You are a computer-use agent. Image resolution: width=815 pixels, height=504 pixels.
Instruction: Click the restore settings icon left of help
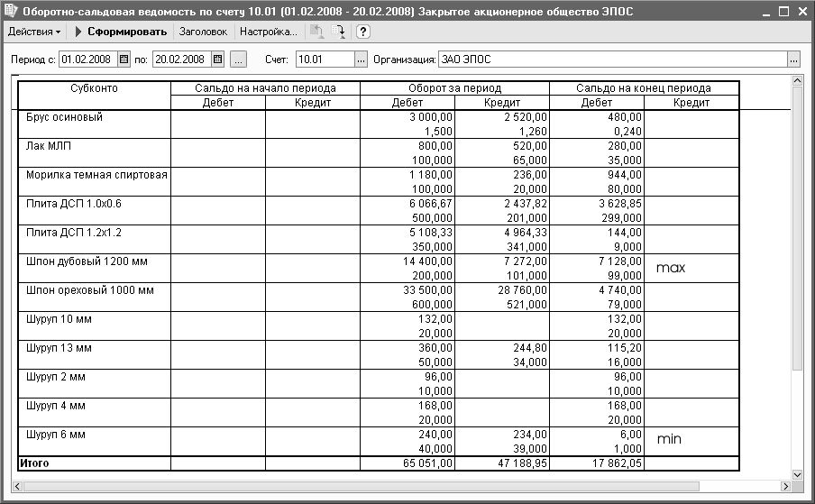pos(316,32)
